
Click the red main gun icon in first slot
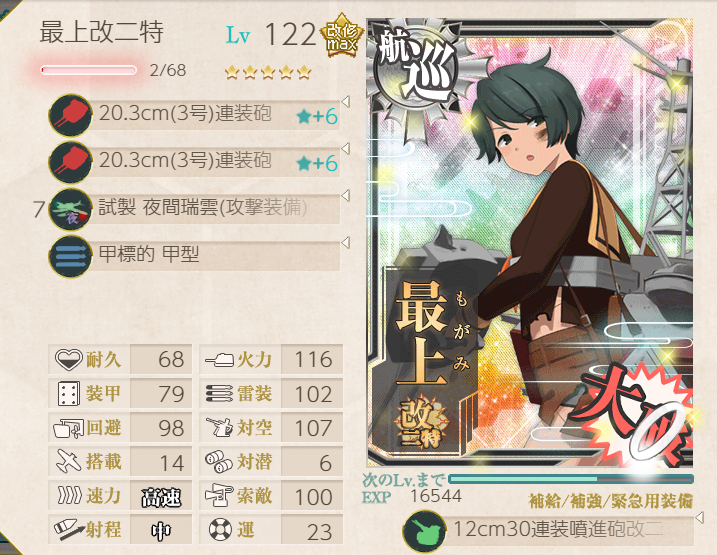click(70, 115)
